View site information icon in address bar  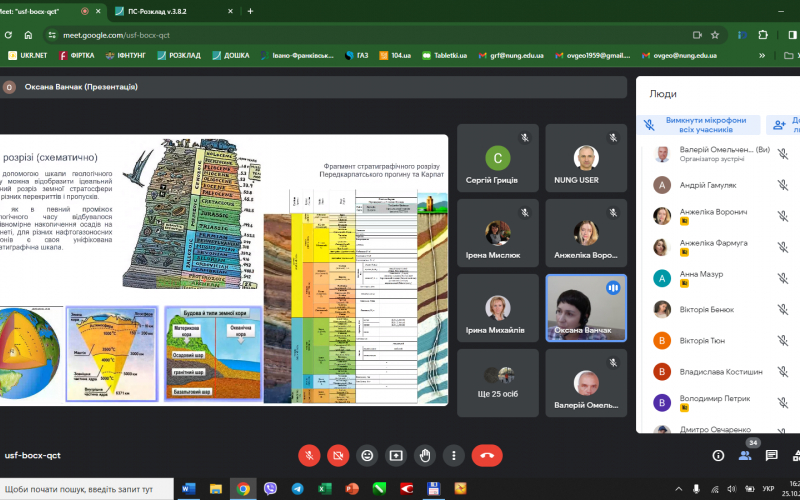click(x=51, y=35)
